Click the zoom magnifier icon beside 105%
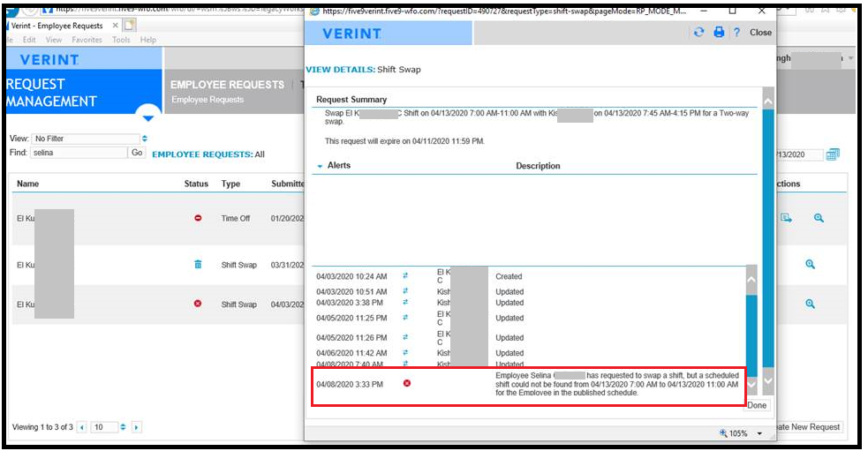The image size is (868, 451). click(x=723, y=432)
